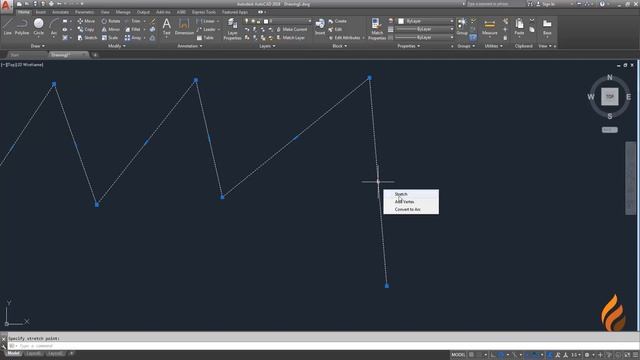Image resolution: width=640 pixels, height=360 pixels.
Task: Open the View ribbon tab
Action: tap(105, 12)
